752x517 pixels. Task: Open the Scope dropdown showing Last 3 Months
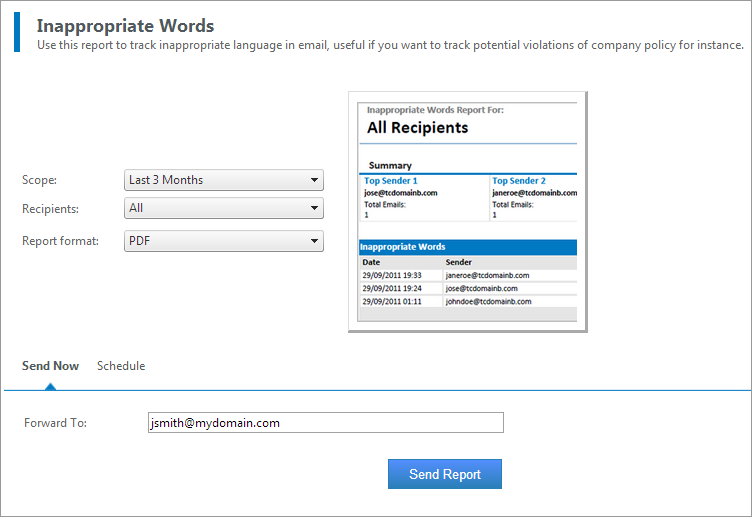click(x=224, y=180)
